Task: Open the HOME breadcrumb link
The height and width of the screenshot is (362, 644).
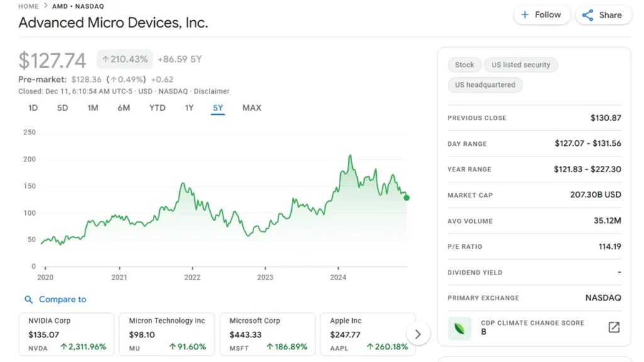Action: click(28, 6)
